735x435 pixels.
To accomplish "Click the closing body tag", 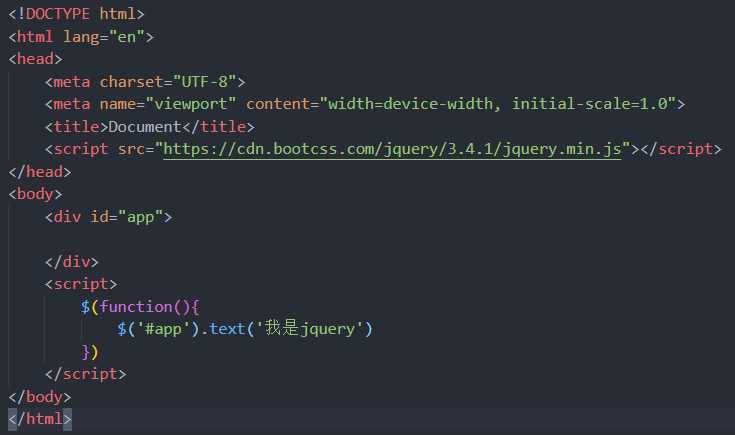I will 40,397.
